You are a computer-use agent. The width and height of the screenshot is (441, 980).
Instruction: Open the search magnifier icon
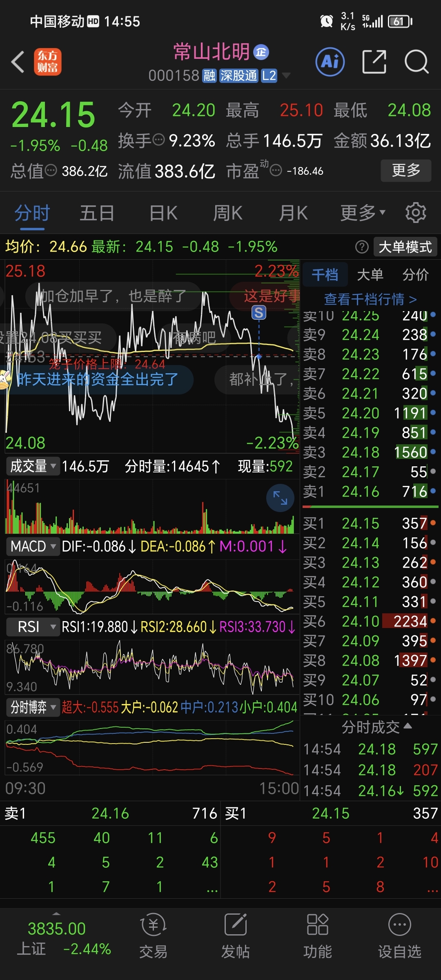tap(416, 62)
